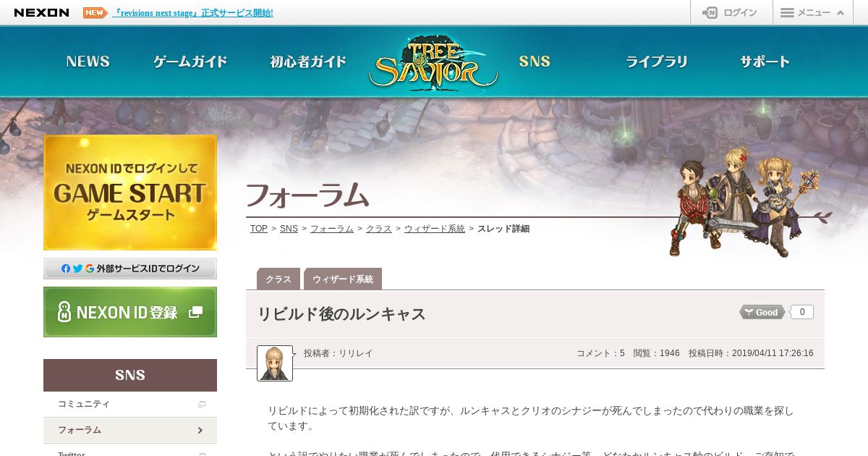Click the Good vote button

coord(762,312)
